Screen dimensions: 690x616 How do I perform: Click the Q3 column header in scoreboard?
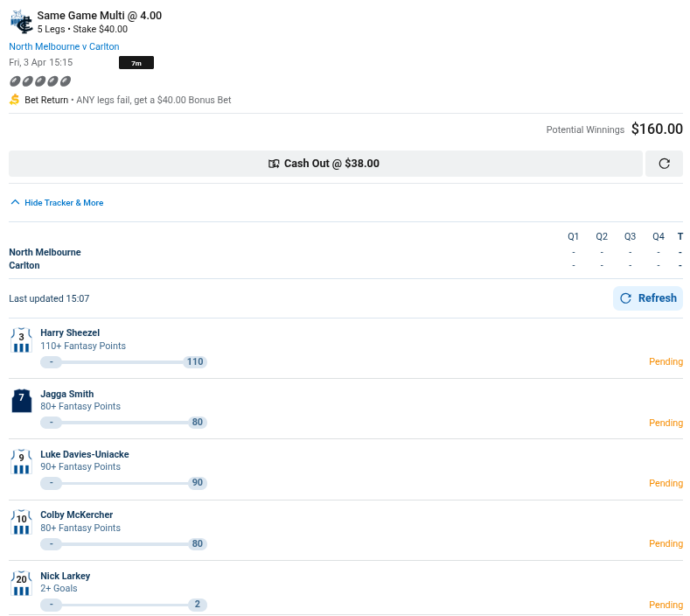coord(630,237)
